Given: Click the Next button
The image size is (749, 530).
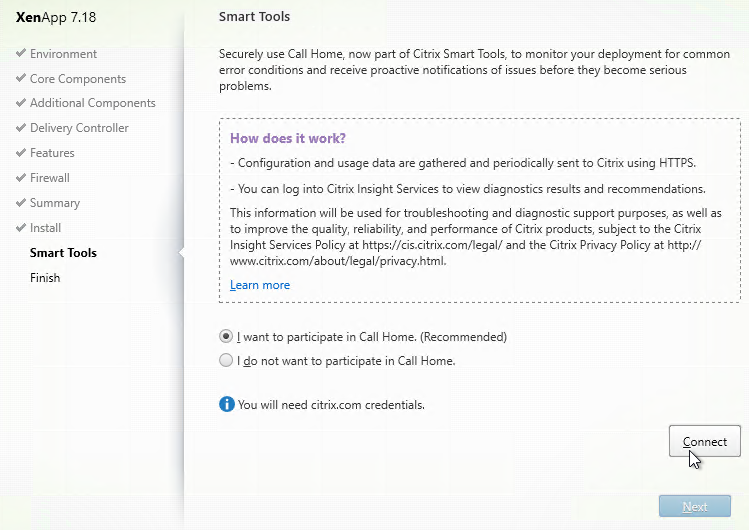Looking at the screenshot, I should 695,506.
